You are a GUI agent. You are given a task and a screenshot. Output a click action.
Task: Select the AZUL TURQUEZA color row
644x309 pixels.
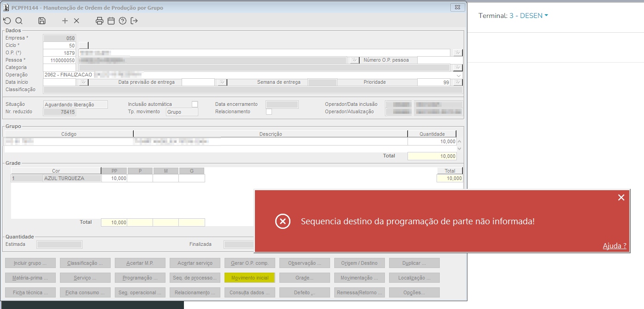pyautogui.click(x=56, y=178)
